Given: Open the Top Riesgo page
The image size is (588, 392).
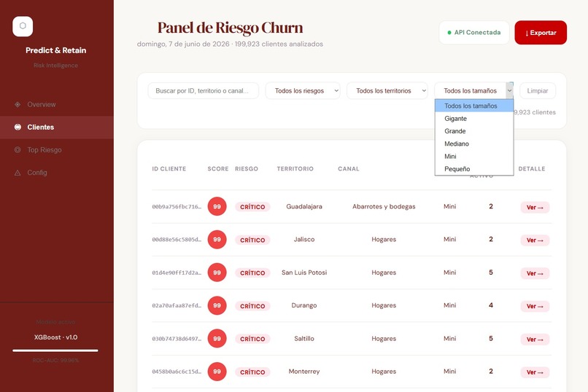Looking at the screenshot, I should tap(57, 150).
